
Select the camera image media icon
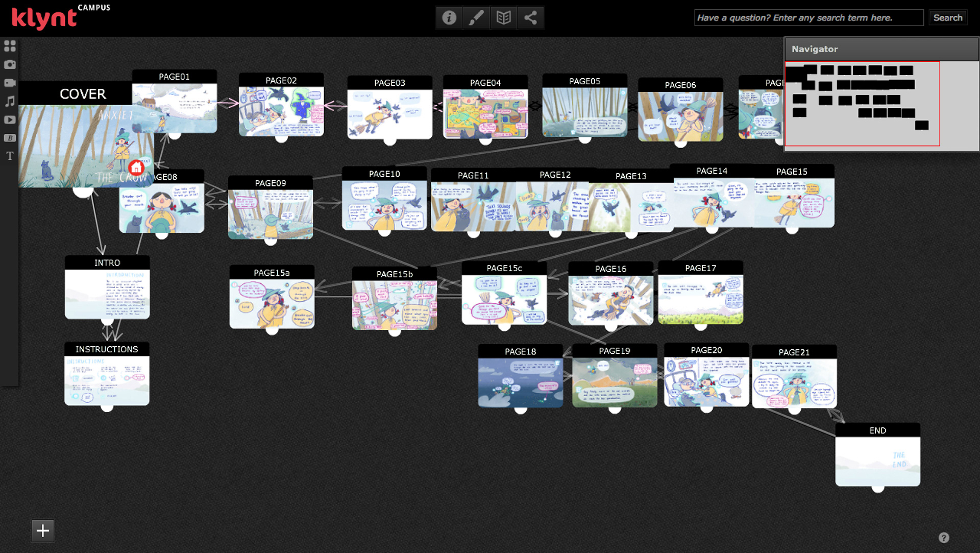10,64
